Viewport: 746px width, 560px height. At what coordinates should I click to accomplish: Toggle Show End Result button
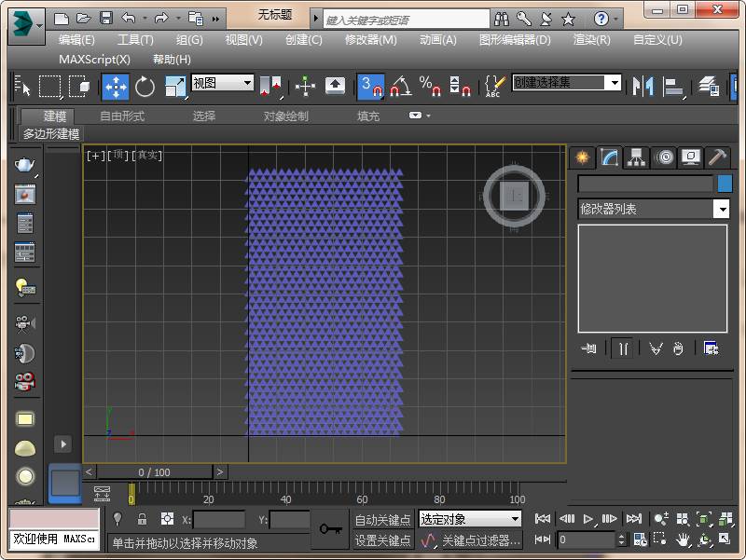click(622, 348)
